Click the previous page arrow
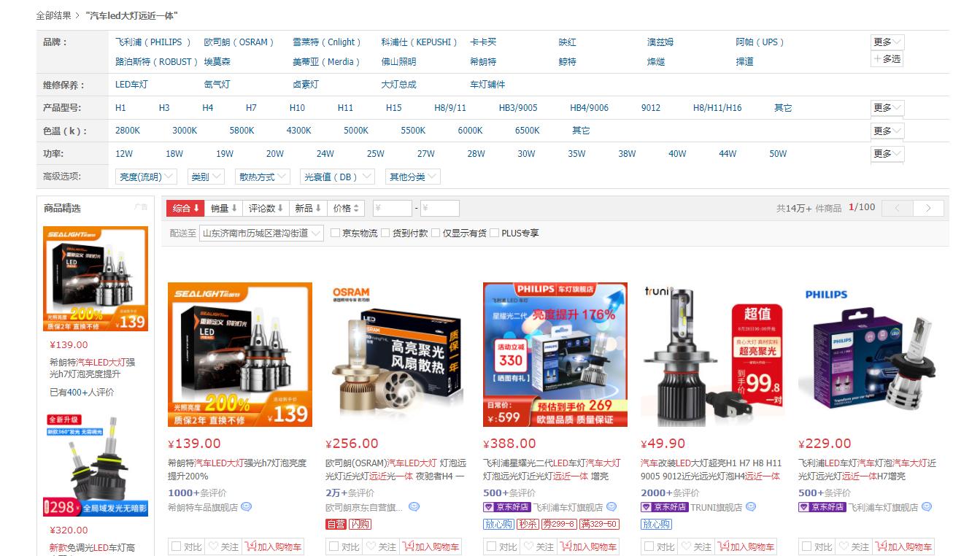The image size is (980, 556). tap(897, 208)
